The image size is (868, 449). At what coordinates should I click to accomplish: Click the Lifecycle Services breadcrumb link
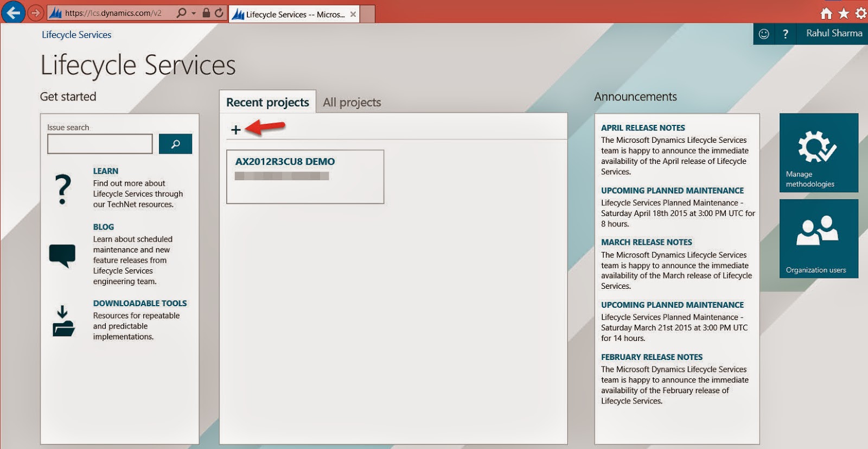click(76, 35)
